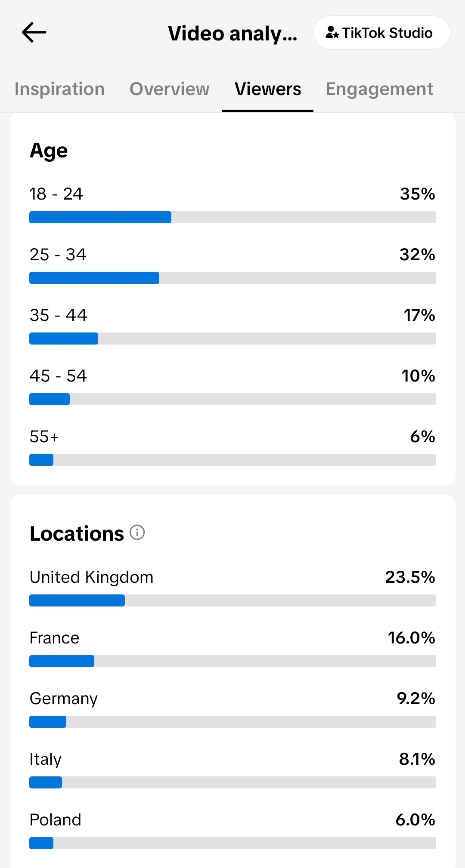The image size is (465, 868).
Task: Tap the France location bar
Action: [x=232, y=661]
